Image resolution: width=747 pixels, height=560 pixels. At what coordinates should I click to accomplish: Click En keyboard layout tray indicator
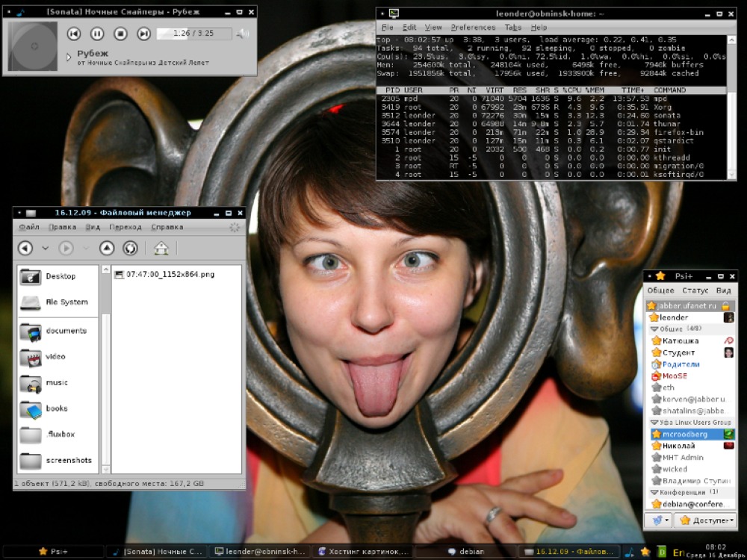pyautogui.click(x=678, y=553)
